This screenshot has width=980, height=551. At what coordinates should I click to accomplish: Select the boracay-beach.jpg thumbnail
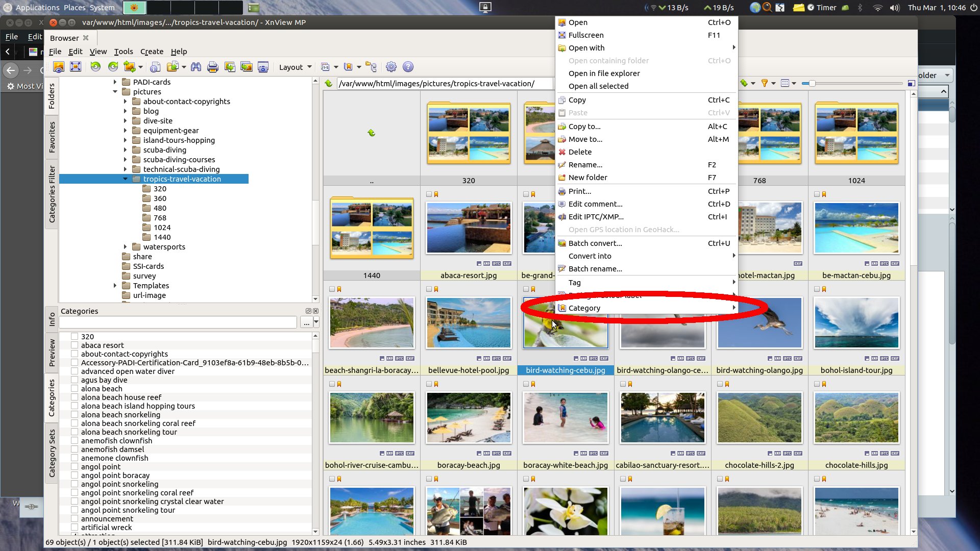[x=469, y=418]
